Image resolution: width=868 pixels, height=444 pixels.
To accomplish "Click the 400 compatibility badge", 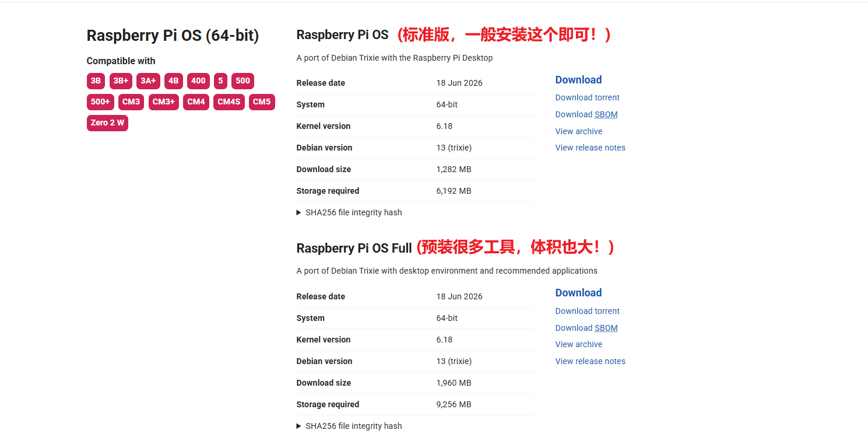I will coord(198,81).
